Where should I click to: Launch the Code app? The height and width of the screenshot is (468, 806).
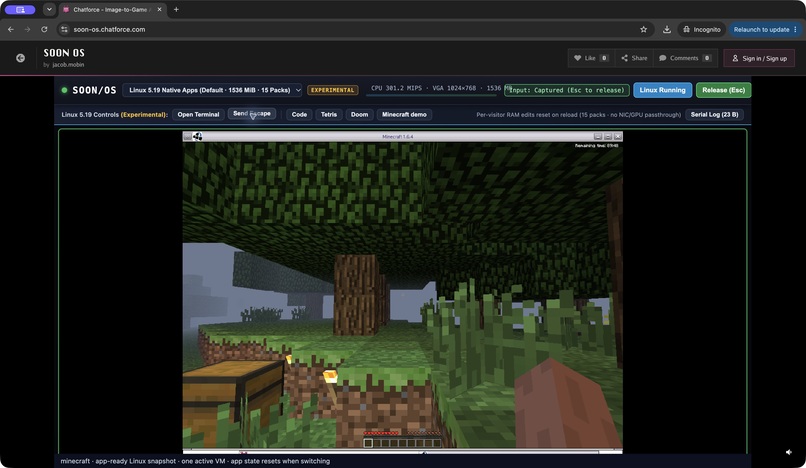[x=299, y=114]
